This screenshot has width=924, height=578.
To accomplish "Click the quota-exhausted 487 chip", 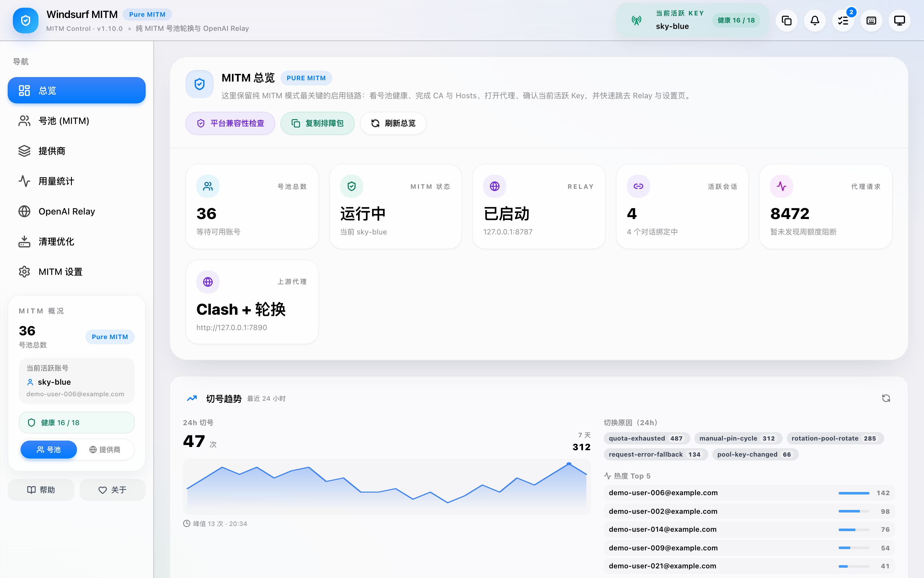I will [646, 438].
